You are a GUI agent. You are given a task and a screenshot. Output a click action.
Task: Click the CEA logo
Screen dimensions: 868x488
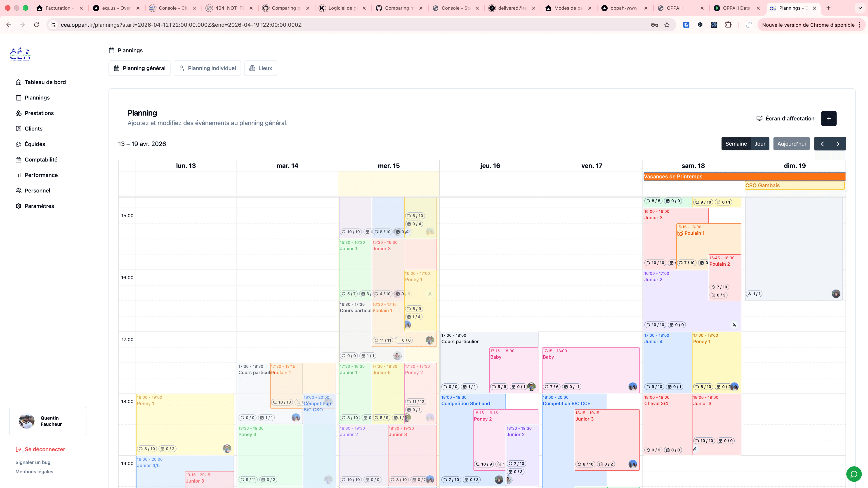pos(20,54)
